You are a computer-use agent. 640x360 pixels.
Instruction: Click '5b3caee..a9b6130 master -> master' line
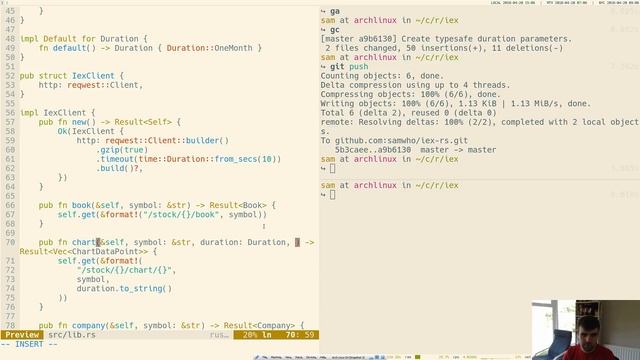click(416, 150)
